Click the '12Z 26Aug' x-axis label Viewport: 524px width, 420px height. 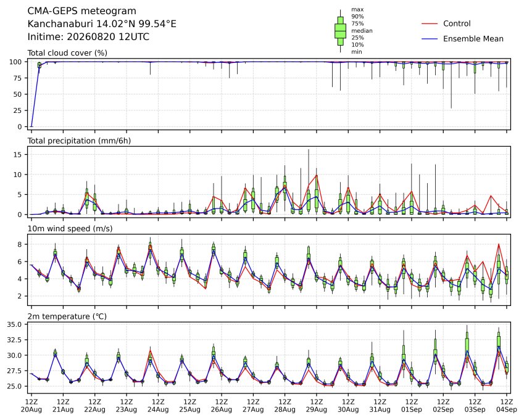coord(222,406)
